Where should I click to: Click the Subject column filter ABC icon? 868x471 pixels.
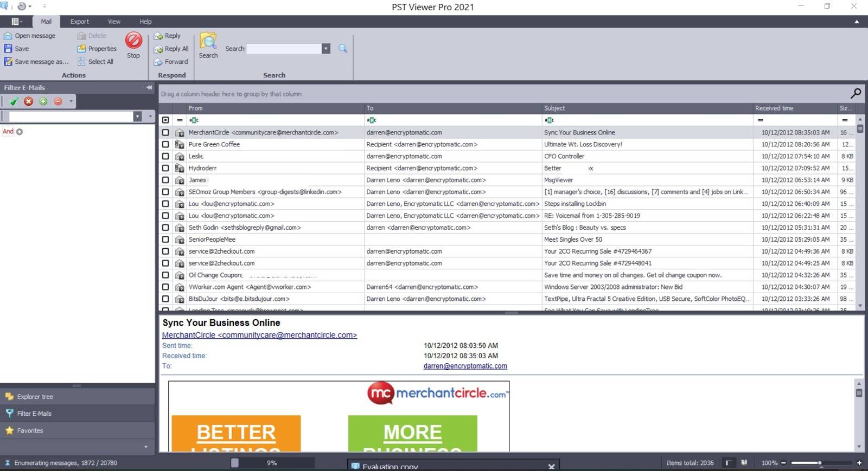click(550, 120)
